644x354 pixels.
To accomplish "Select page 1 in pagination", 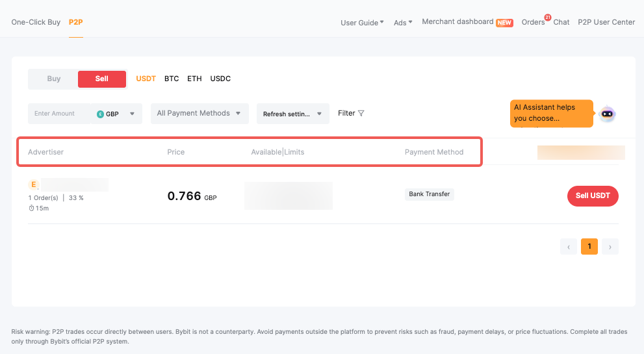I will 589,247.
